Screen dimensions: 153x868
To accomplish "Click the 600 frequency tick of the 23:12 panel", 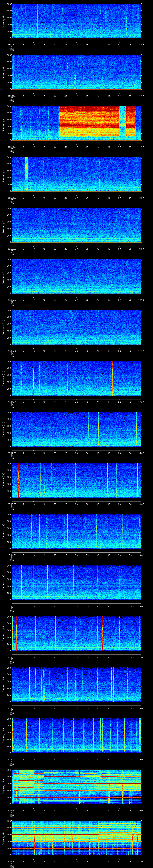I will [9, 426].
